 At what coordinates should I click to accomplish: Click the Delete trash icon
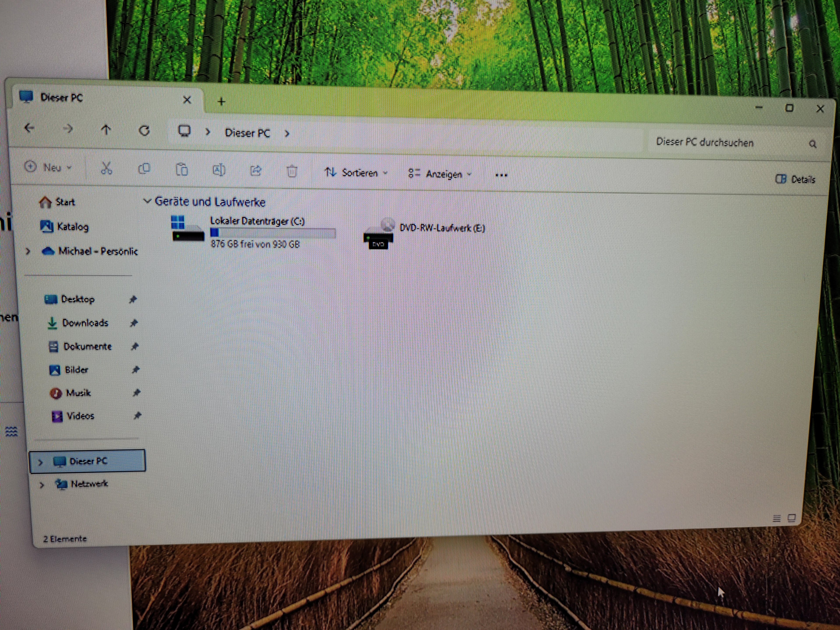coord(292,172)
